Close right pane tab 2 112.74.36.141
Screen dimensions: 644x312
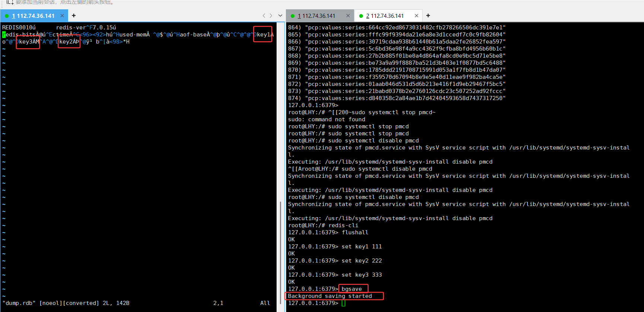pyautogui.click(x=417, y=16)
